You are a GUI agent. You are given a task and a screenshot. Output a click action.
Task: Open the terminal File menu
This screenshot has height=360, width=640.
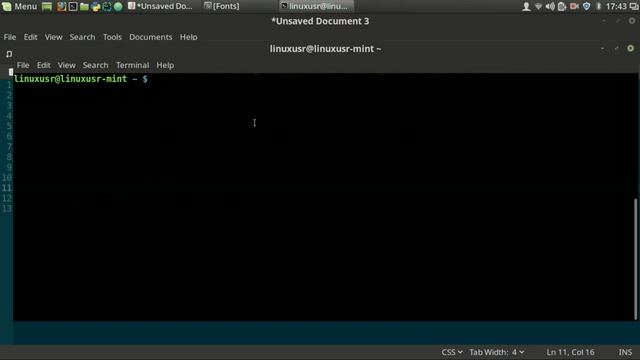[x=23, y=65]
